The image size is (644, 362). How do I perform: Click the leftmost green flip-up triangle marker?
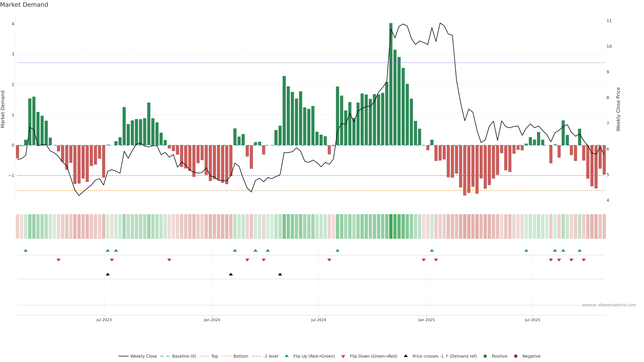click(x=25, y=250)
